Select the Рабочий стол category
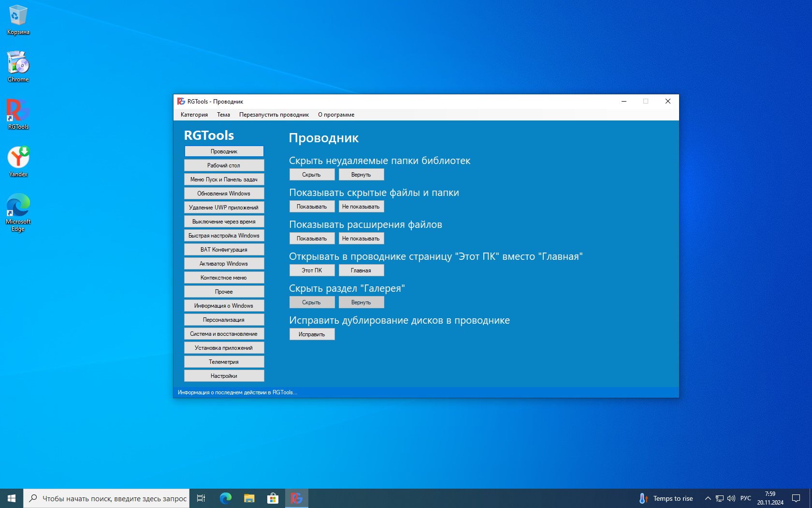 tap(224, 165)
